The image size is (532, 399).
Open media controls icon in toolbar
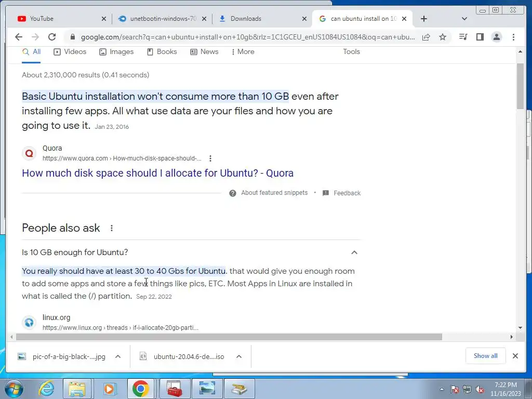(x=463, y=37)
